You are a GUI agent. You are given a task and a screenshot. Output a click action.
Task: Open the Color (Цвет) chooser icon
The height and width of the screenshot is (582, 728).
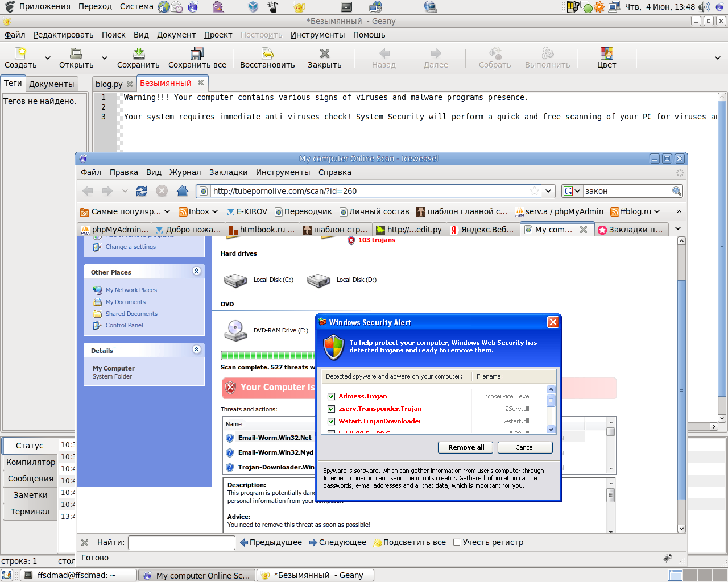click(x=606, y=53)
